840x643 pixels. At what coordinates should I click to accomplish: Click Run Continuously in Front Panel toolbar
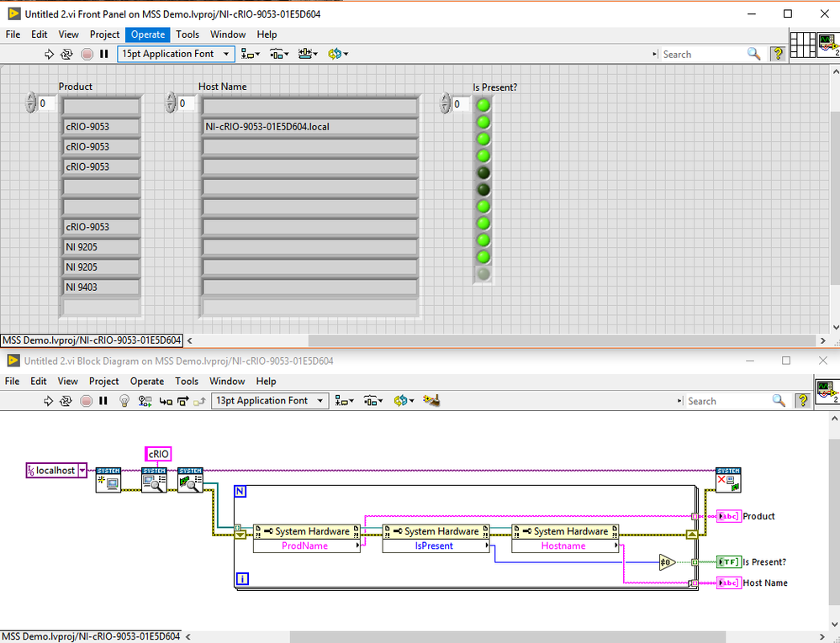pyautogui.click(x=66, y=54)
